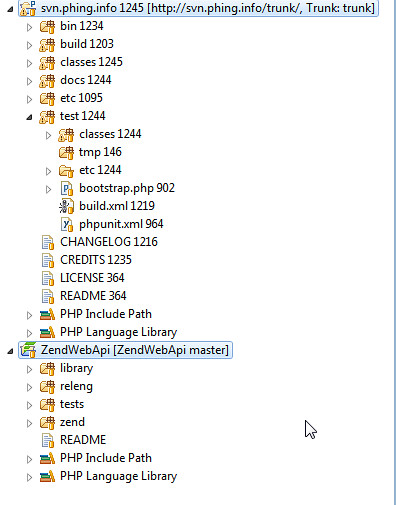Screen dimensions: 396x505
Task: Click the test 1244 folder icon
Action: pos(47,117)
